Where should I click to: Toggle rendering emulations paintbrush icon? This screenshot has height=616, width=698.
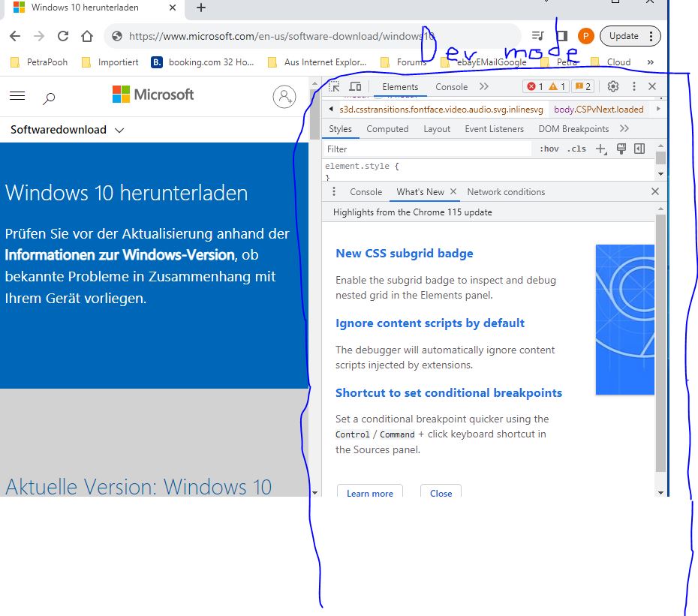pyautogui.click(x=621, y=149)
